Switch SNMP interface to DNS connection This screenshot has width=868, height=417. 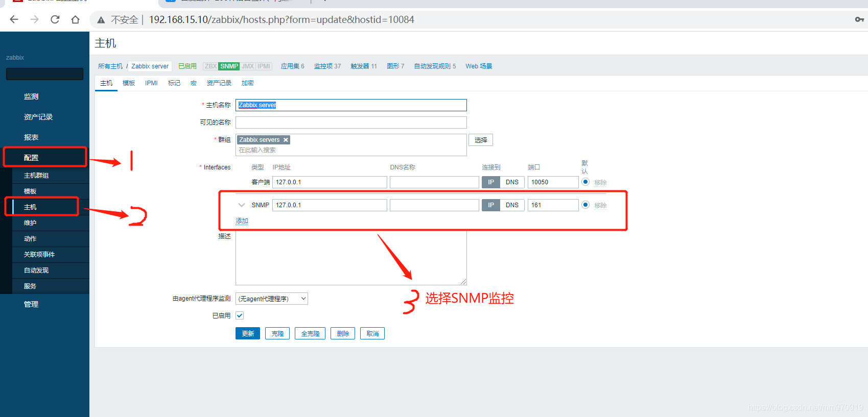(x=512, y=205)
